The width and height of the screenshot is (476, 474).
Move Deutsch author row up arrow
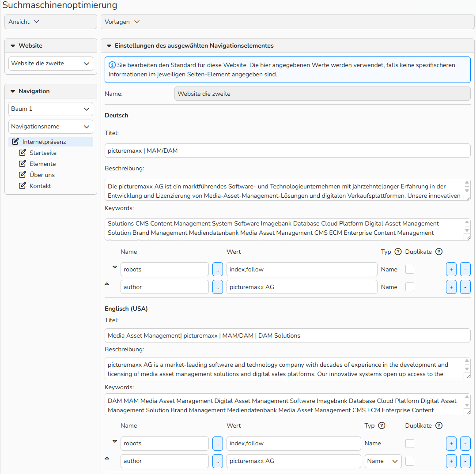[x=107, y=284]
